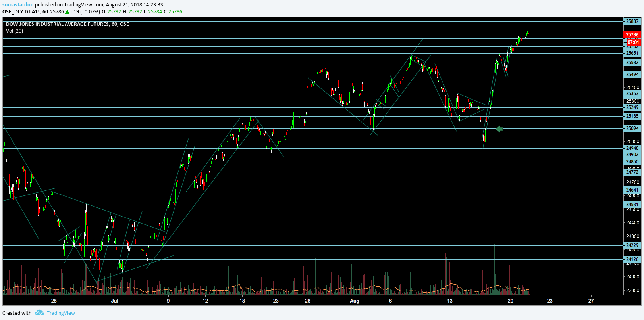Viewport: 644px width, 320px height.
Task: Click the 24948 price level label
Action: point(632,148)
